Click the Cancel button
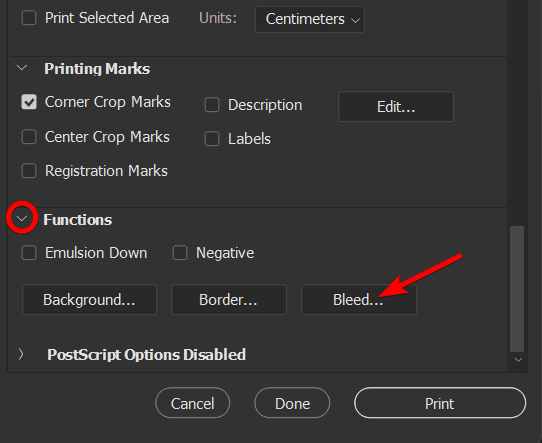 (193, 403)
